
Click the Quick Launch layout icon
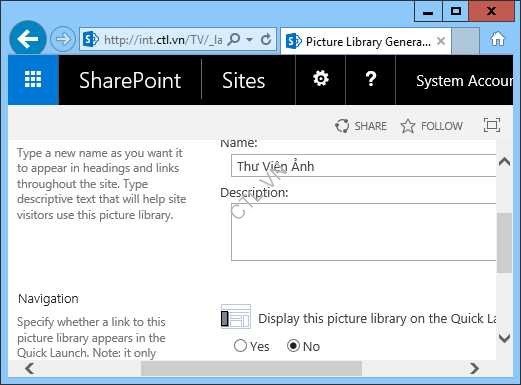tap(236, 317)
